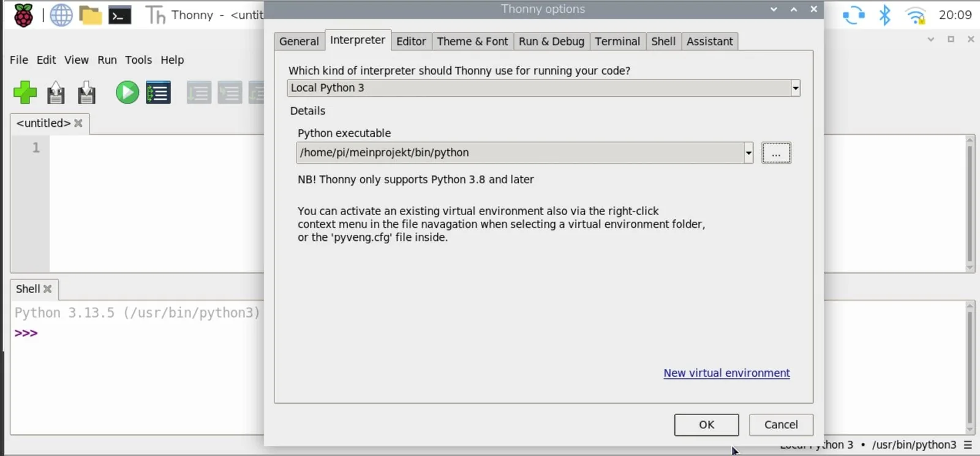Open the Bluetooth tray icon
Screen dimensions: 980x456
tap(884, 15)
